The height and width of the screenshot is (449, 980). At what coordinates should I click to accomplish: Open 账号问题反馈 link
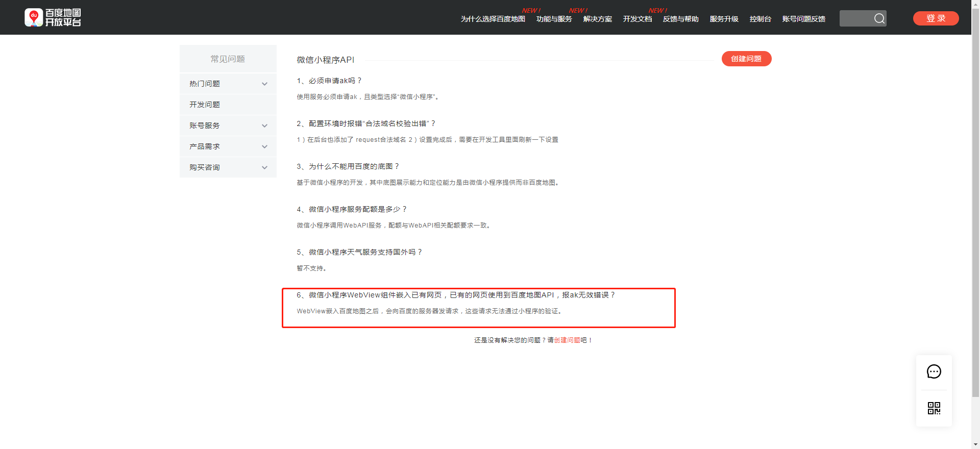pos(803,19)
